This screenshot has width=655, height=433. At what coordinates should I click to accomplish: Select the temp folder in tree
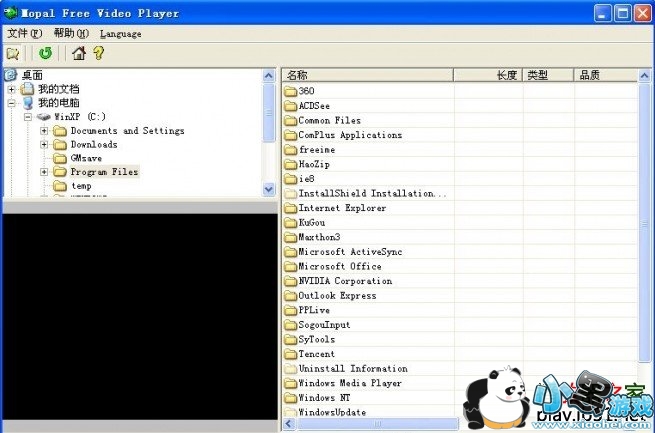81,186
